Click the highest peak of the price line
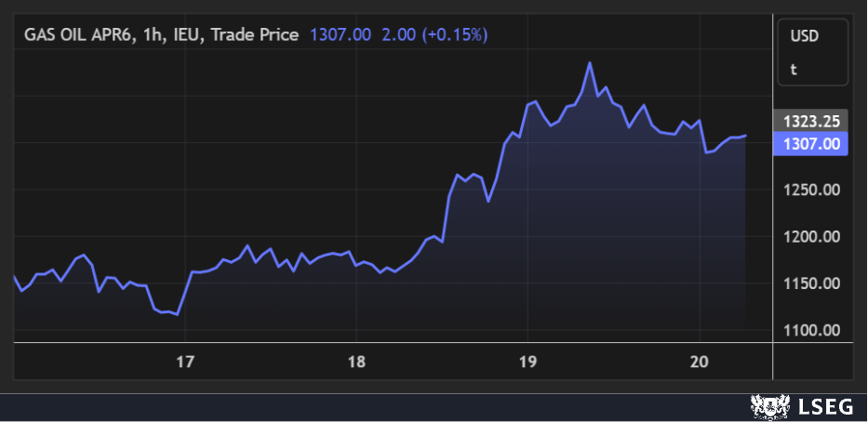Screen dimensions: 868x422 click(590, 63)
